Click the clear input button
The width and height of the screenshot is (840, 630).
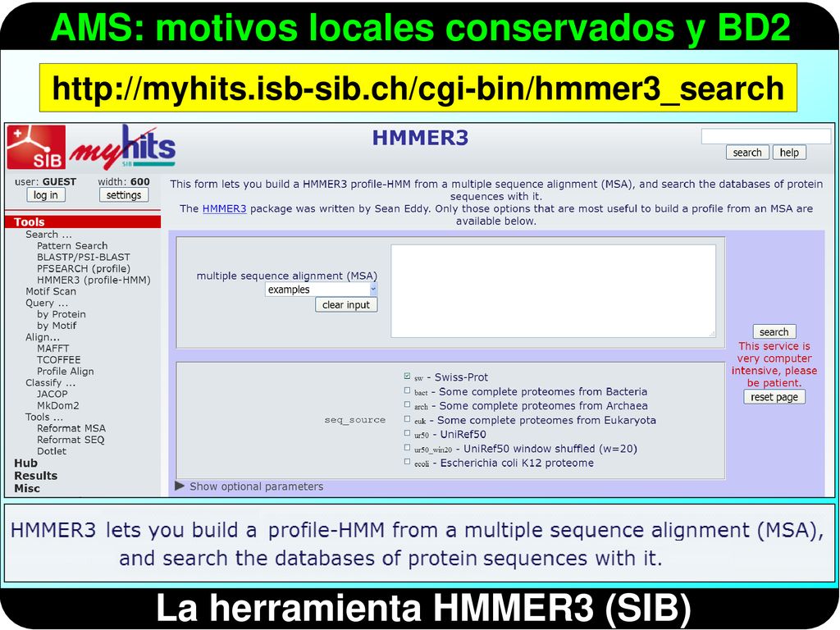346,305
